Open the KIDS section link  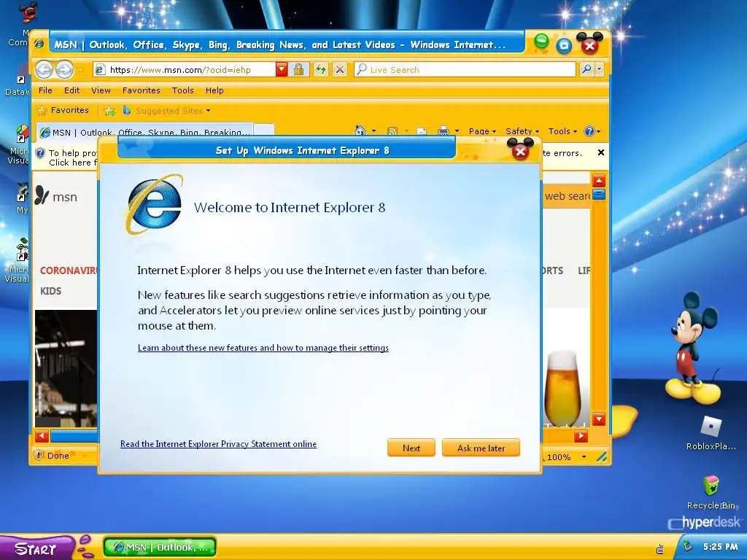(x=50, y=291)
